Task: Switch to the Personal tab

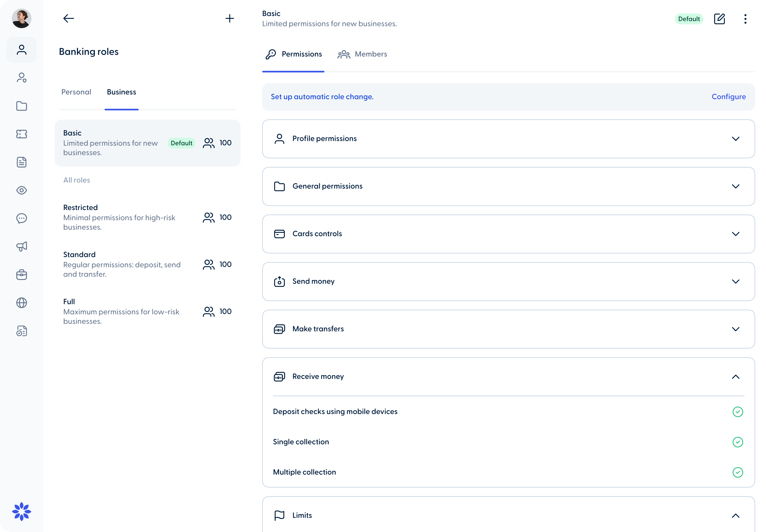Action: 76,92
